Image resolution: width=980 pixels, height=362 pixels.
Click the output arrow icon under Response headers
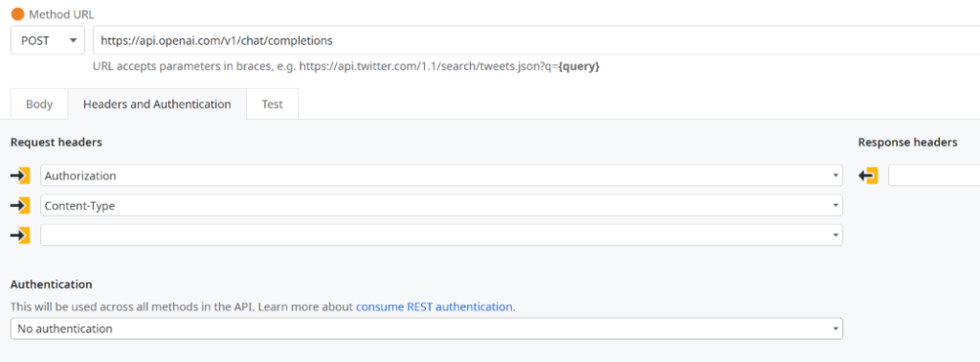click(x=868, y=175)
